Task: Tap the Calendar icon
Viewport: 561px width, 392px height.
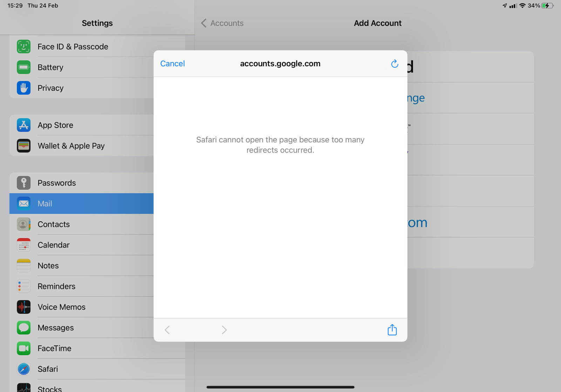Action: (x=23, y=245)
